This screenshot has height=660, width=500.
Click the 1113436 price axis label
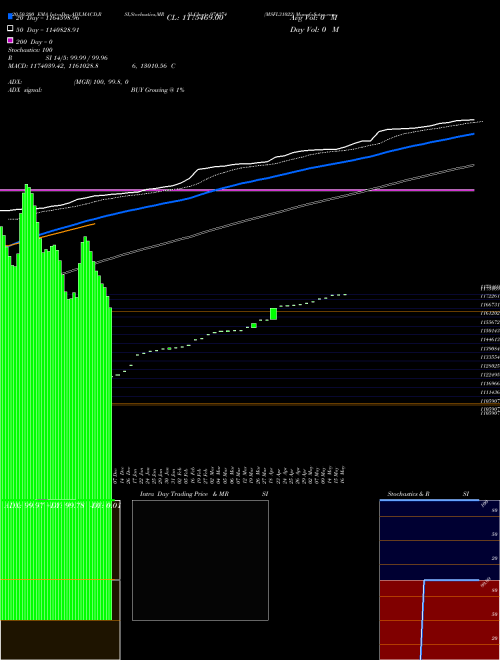click(490, 392)
